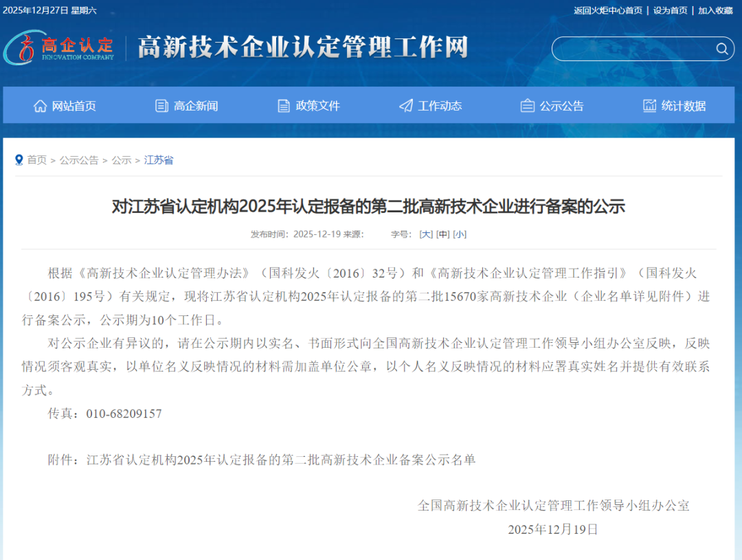Set font size to medium [中]
The image size is (742, 560).
443,234
